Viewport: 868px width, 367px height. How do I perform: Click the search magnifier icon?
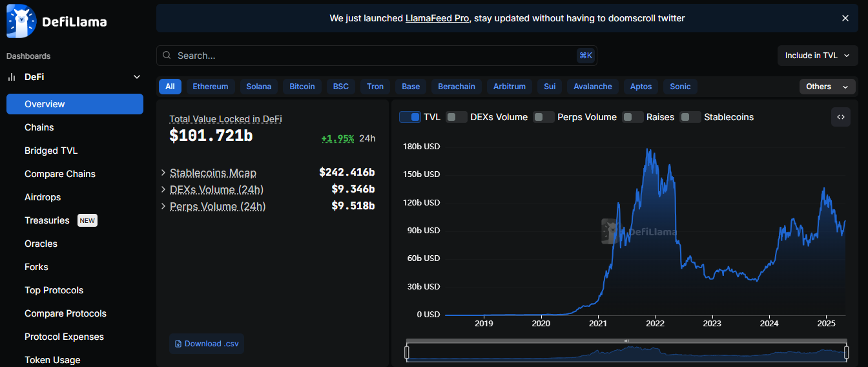[167, 56]
